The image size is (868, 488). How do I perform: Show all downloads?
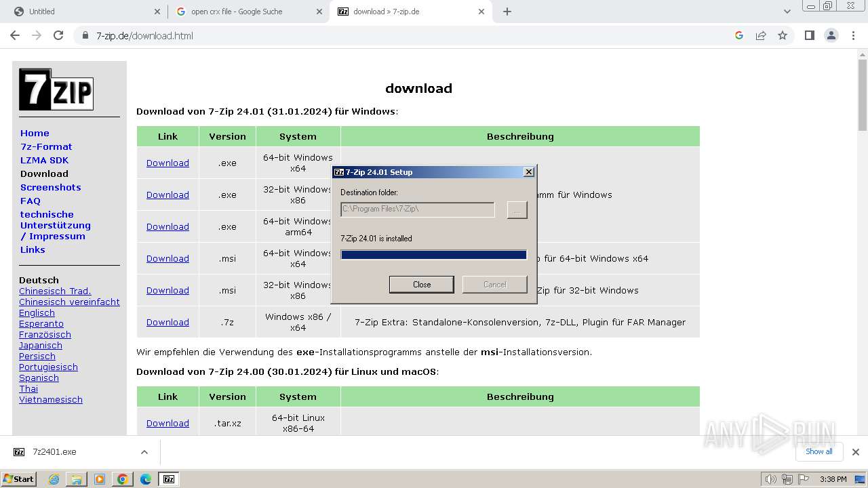[x=818, y=451]
